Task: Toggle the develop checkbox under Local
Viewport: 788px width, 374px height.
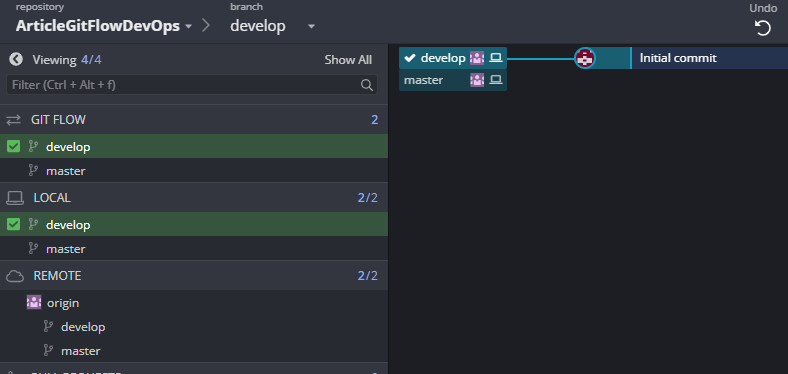Action: (x=14, y=224)
